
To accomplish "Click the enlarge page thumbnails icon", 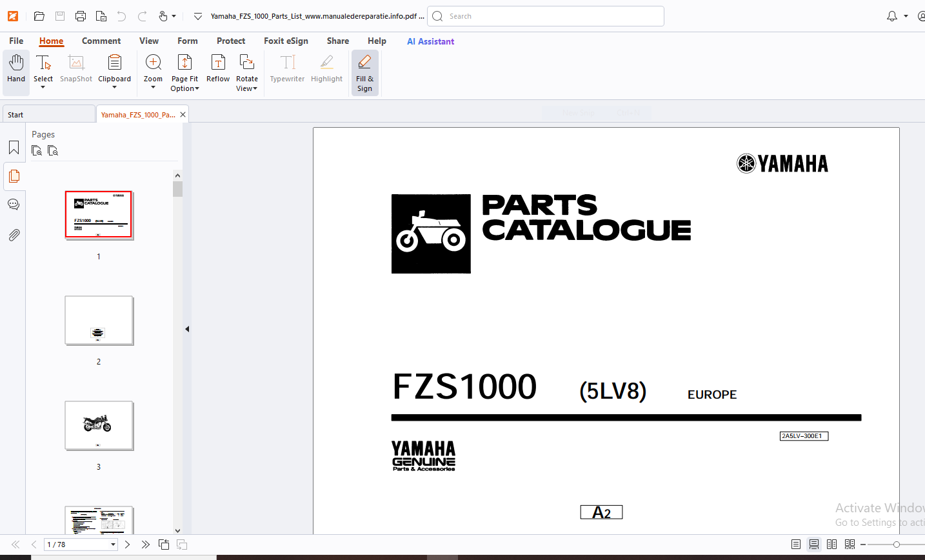I will 37,151.
